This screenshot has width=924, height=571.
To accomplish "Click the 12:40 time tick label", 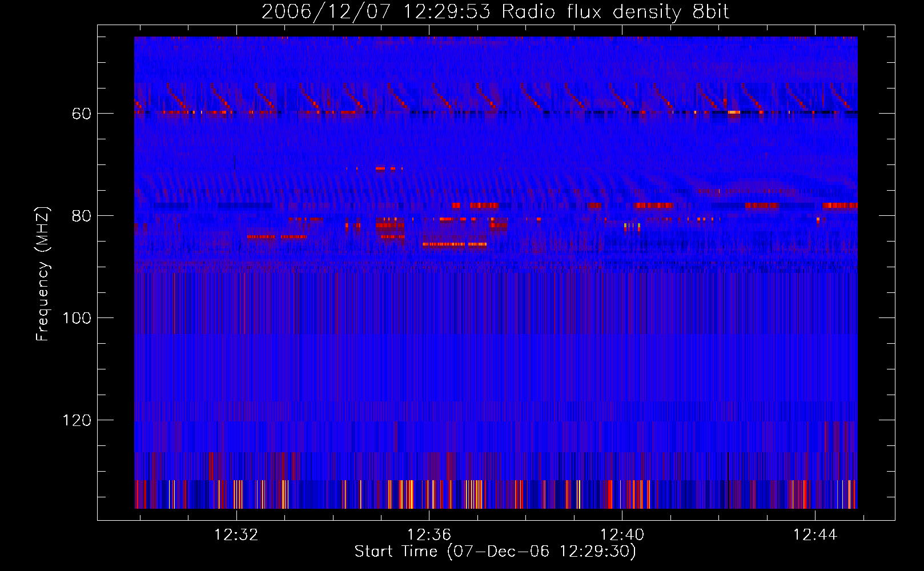I will coord(622,534).
